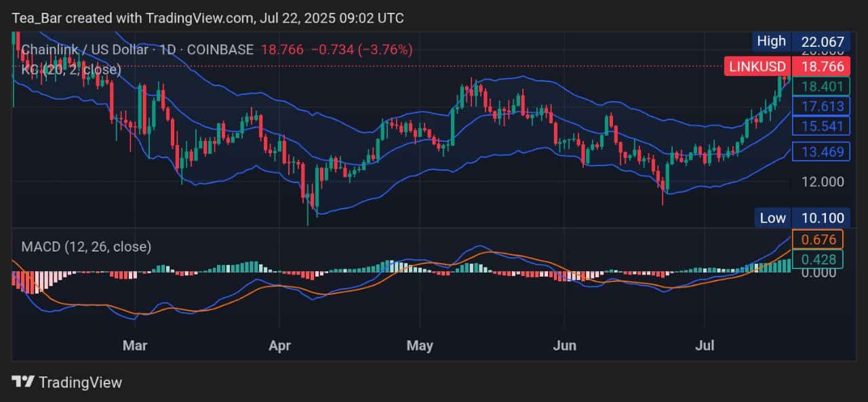The height and width of the screenshot is (402, 868).
Task: Click the lower Keltner band label 13.469
Action: tap(821, 151)
